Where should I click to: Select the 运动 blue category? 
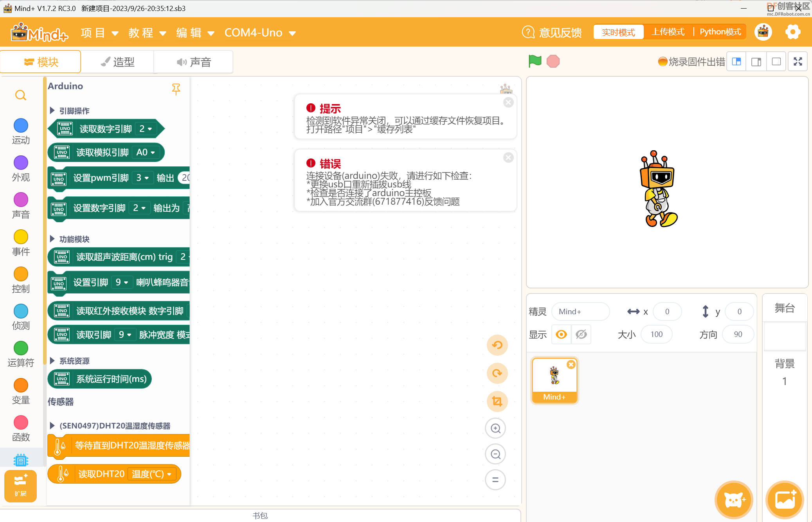(21, 131)
